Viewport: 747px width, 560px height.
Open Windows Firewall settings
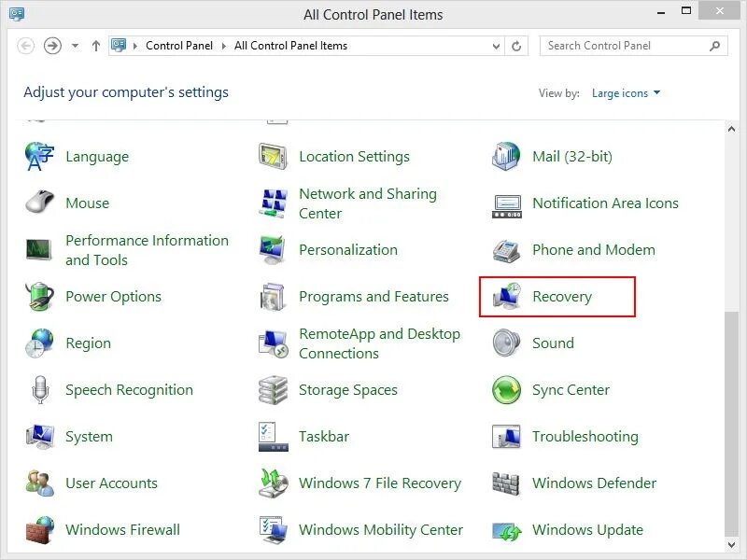click(x=122, y=529)
